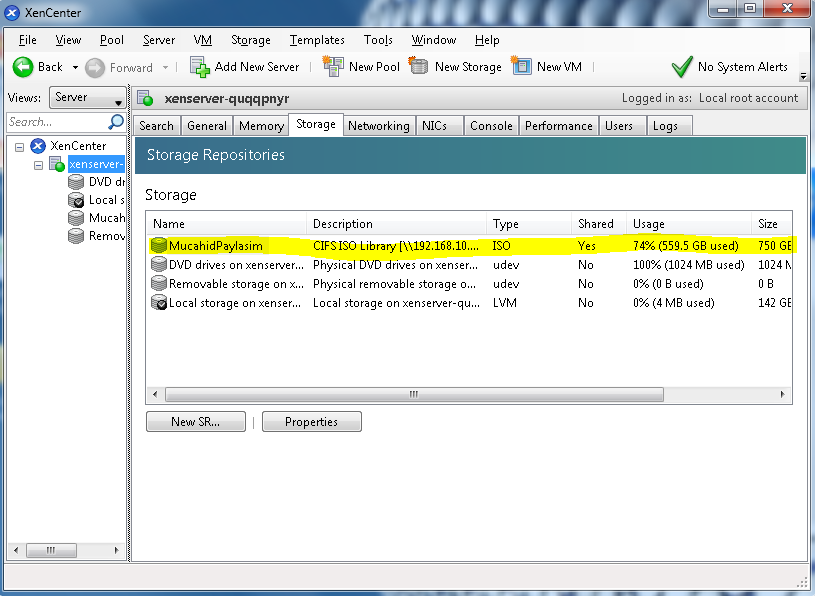Screen dimensions: 815x596
Task: Open the Back history dropdown arrow
Action: click(x=75, y=68)
